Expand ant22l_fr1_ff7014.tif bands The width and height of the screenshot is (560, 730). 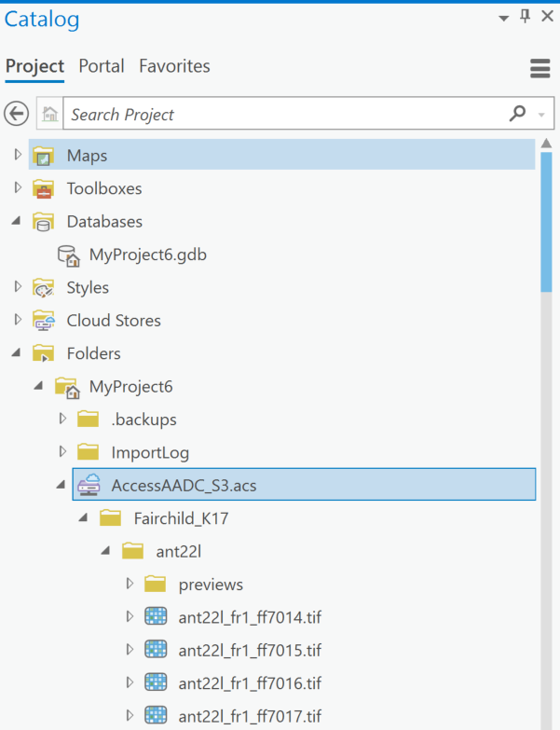130,616
